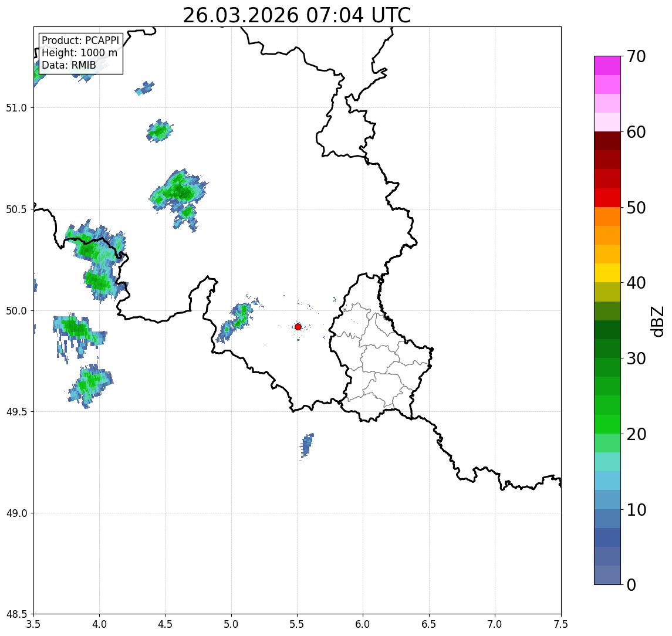Image resolution: width=672 pixels, height=636 pixels.
Task: Click longitude axis label 4.5
Action: (x=166, y=624)
